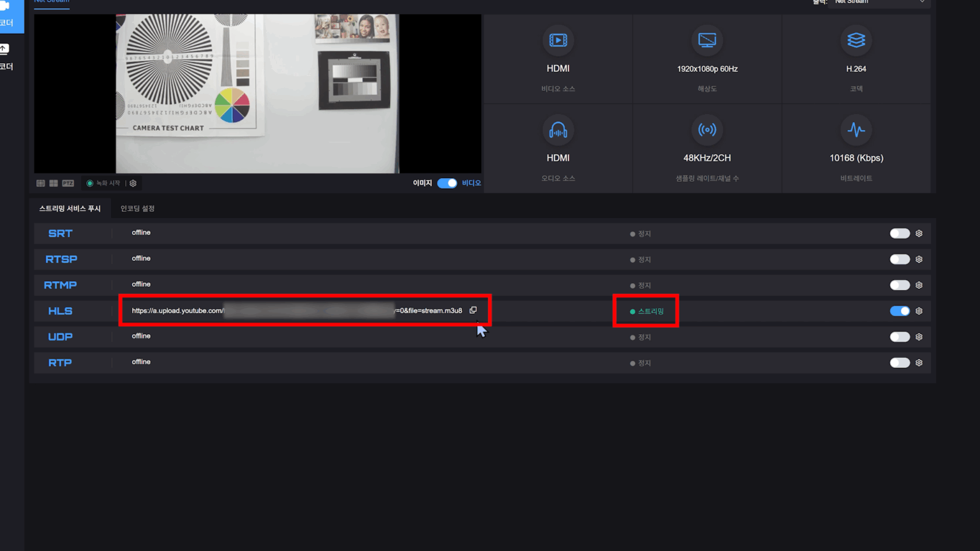
Task: Click the 10168 Kbps 비트레이트 waveform icon
Action: [856, 130]
